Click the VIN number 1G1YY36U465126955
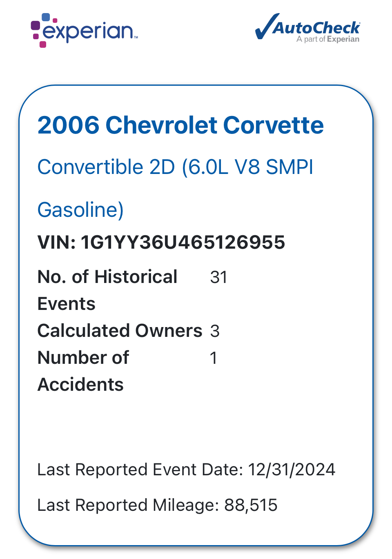 [x=183, y=242]
